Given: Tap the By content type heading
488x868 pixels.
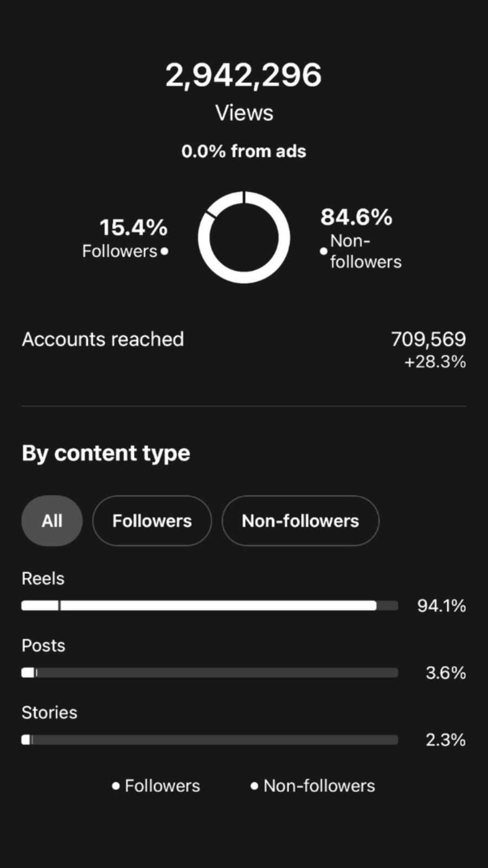Looking at the screenshot, I should coord(106,454).
